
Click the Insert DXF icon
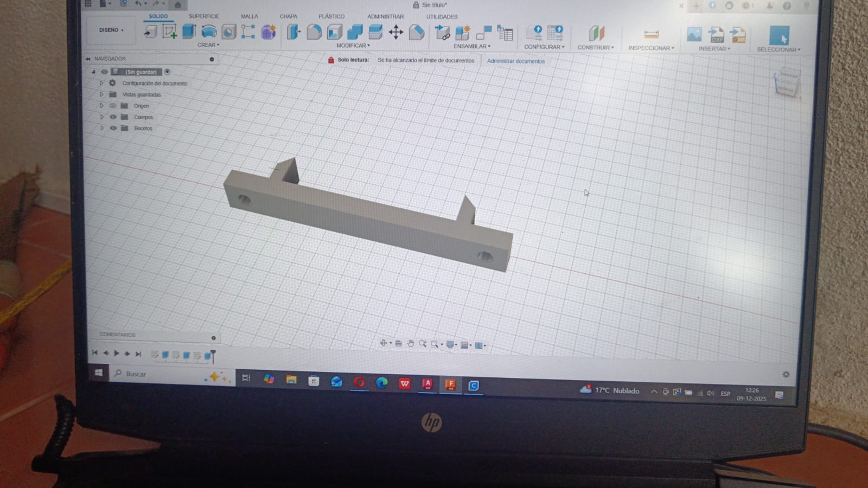717,35
